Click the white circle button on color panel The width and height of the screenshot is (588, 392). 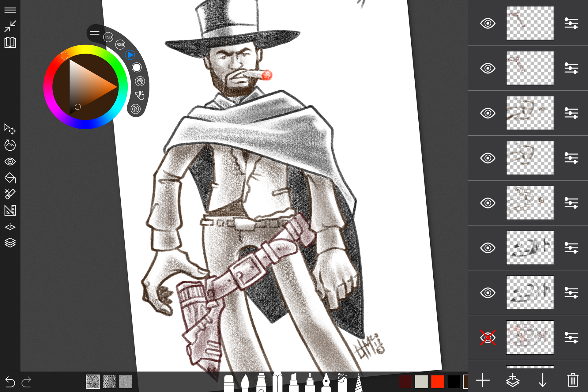137,67
